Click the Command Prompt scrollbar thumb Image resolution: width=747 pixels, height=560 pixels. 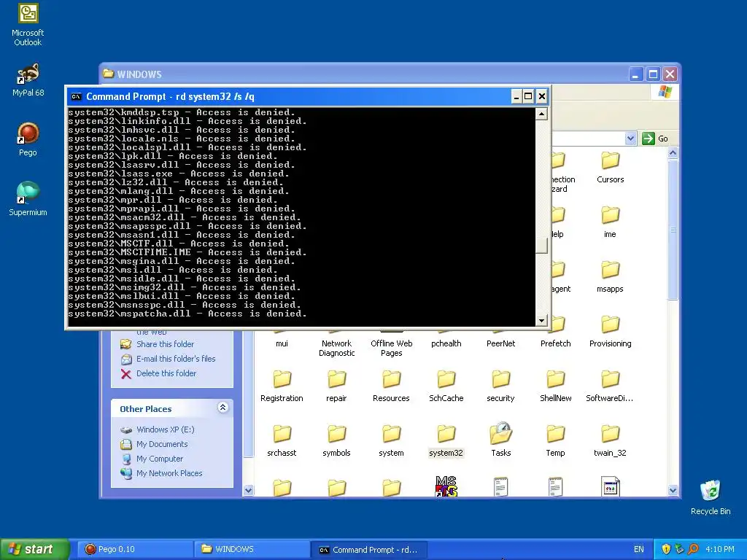coord(541,245)
